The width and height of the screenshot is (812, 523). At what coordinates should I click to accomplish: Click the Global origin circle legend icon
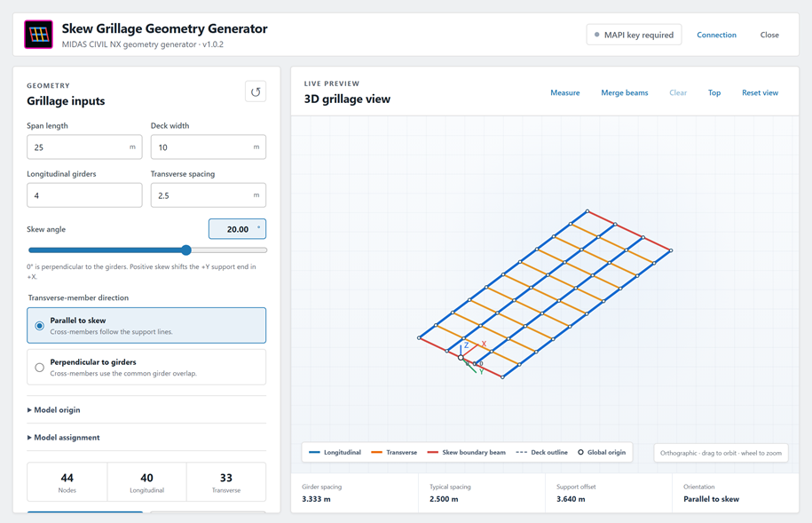tap(580, 453)
